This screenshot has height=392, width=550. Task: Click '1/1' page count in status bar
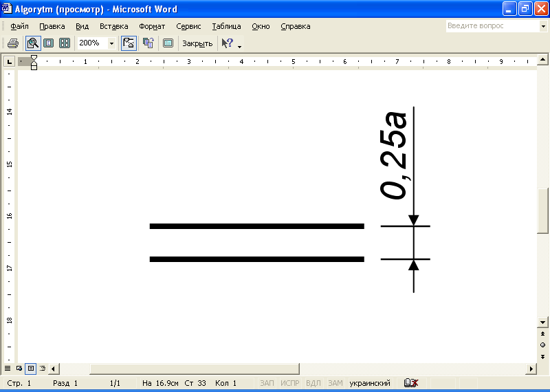click(x=115, y=383)
